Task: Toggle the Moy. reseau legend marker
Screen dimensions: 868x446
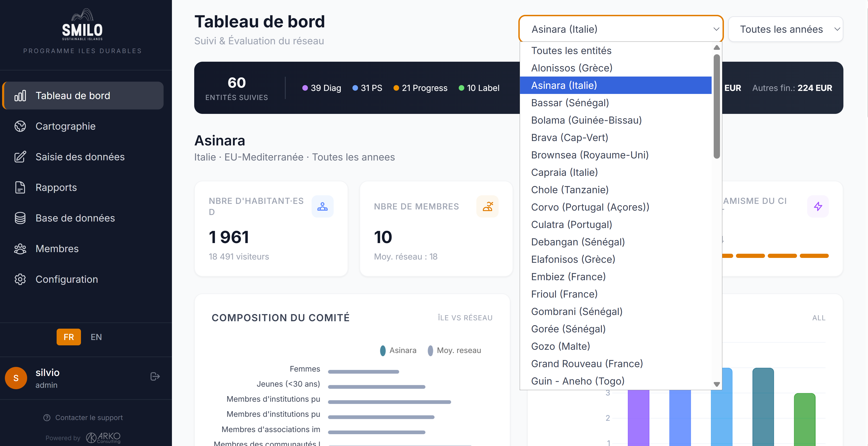Action: [x=430, y=350]
